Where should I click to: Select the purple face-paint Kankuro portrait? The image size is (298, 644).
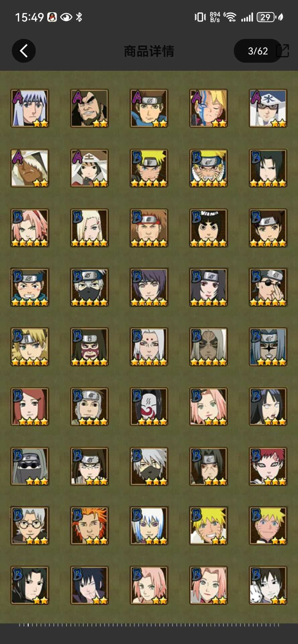(90, 347)
